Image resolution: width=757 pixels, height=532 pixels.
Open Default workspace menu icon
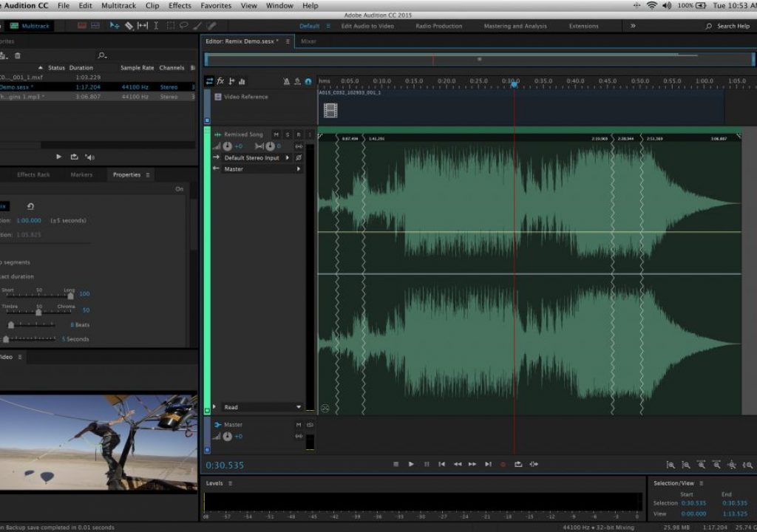click(328, 26)
